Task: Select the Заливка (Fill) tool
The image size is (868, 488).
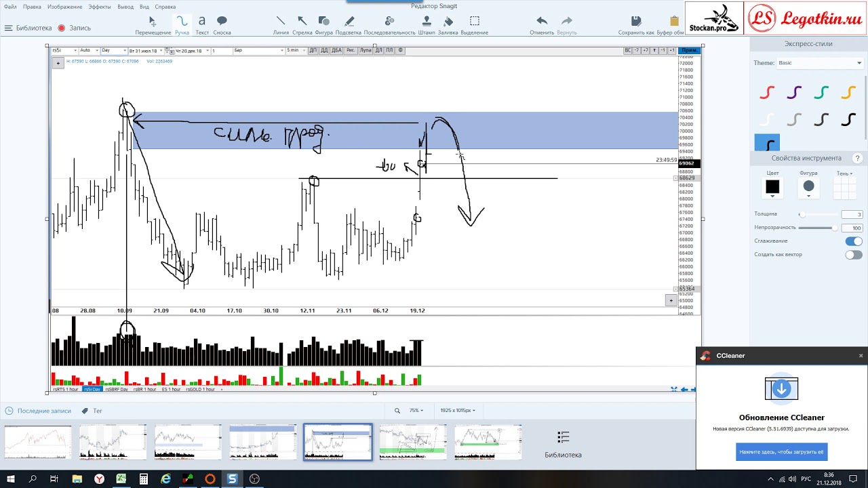Action: tap(448, 25)
